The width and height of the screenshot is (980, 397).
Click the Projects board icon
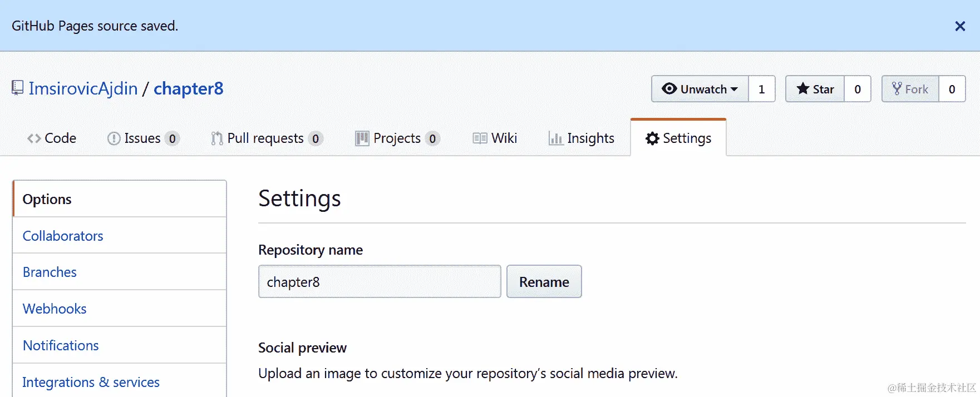tap(362, 138)
